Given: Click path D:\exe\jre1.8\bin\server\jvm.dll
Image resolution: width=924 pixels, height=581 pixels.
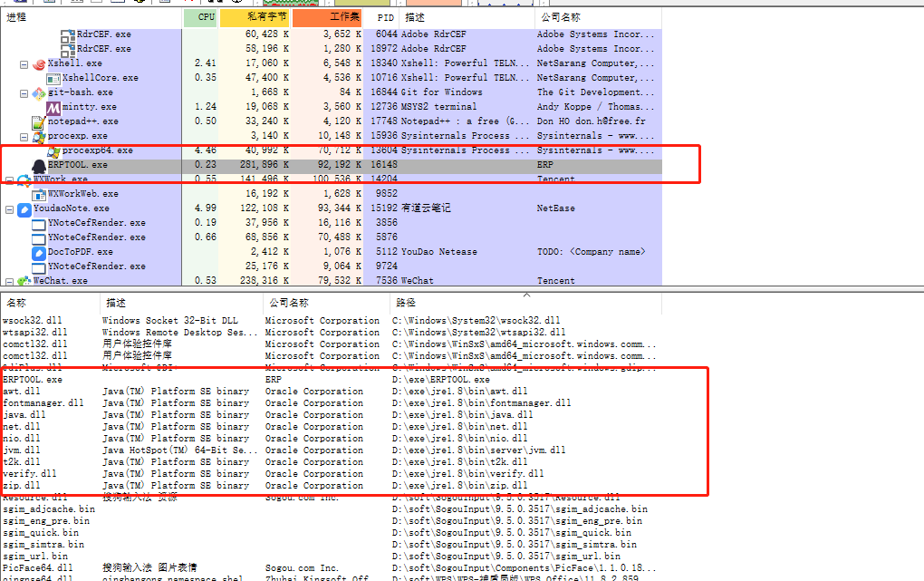Looking at the screenshot, I should point(478,450).
